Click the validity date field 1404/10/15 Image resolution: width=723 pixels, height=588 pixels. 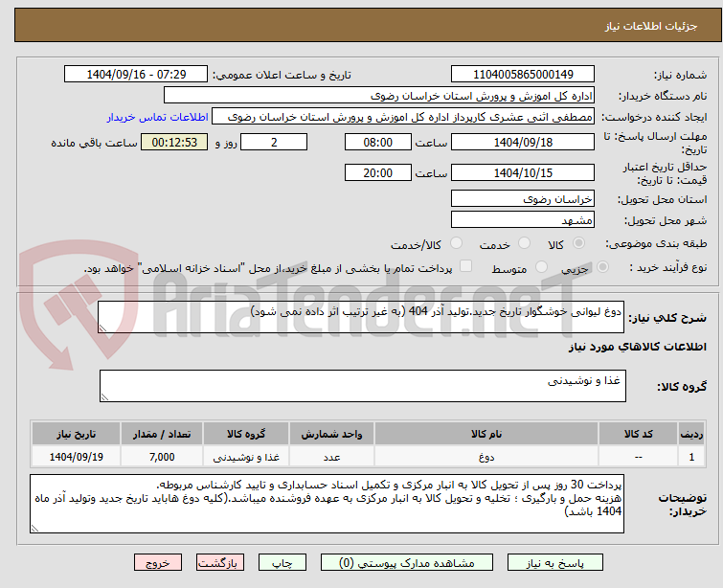tap(523, 172)
